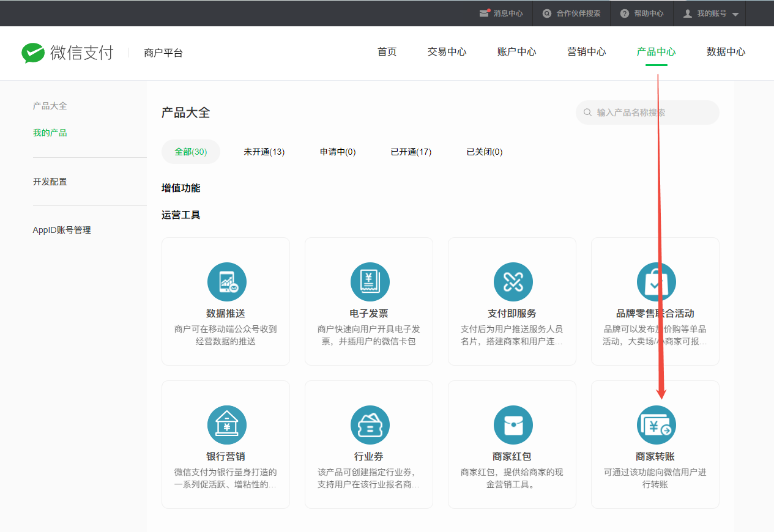774x532 pixels.
Task: Switch to the 已关闭(0) tab
Action: [485, 152]
